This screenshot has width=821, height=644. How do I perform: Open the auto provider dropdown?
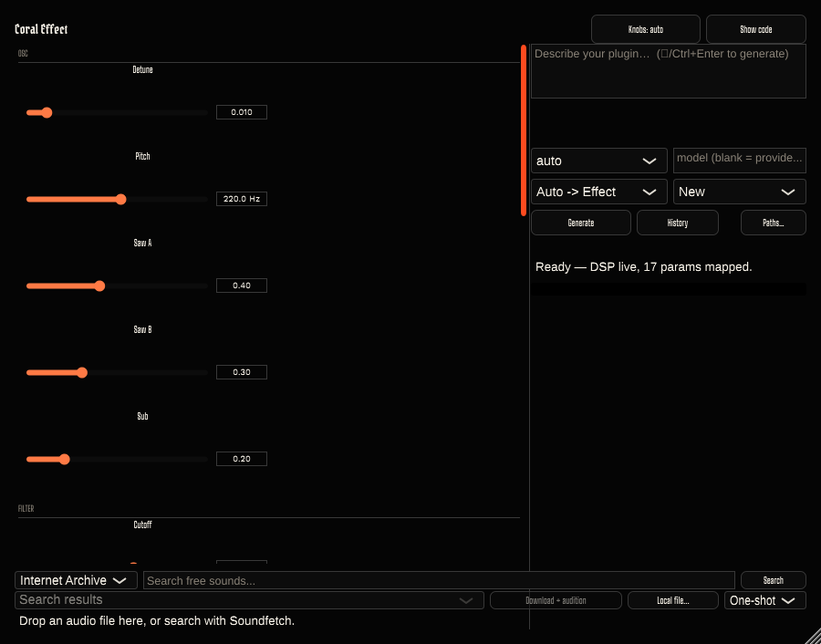point(599,161)
